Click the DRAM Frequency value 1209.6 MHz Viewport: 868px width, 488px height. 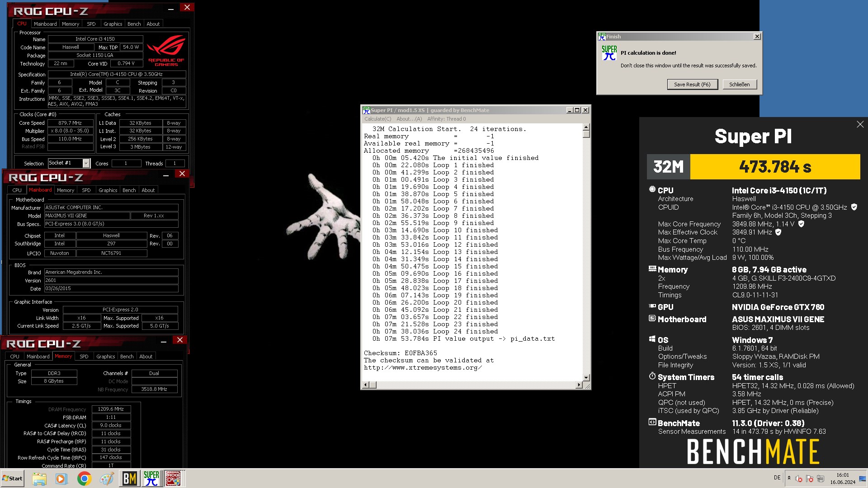click(x=111, y=409)
